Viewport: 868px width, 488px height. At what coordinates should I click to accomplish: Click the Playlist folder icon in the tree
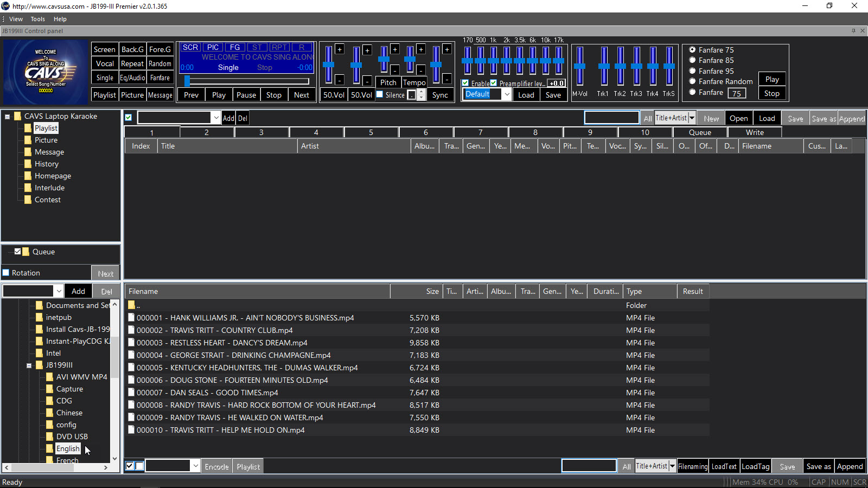point(28,128)
